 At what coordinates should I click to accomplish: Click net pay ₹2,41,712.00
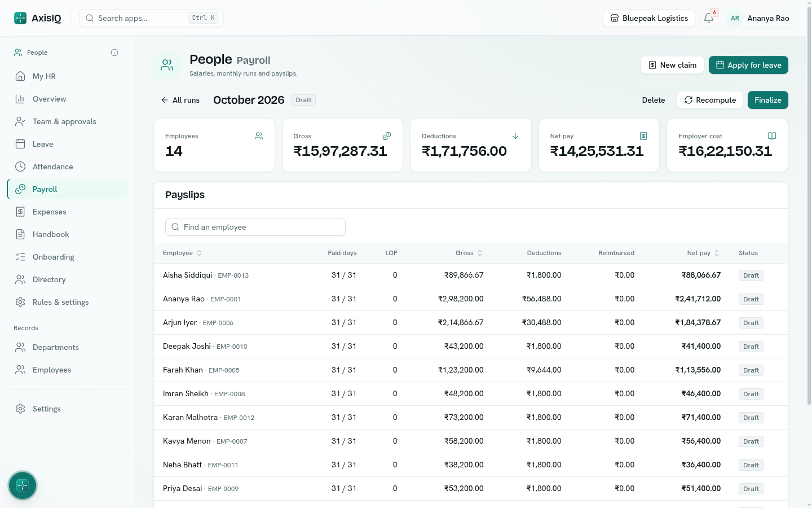(x=698, y=299)
